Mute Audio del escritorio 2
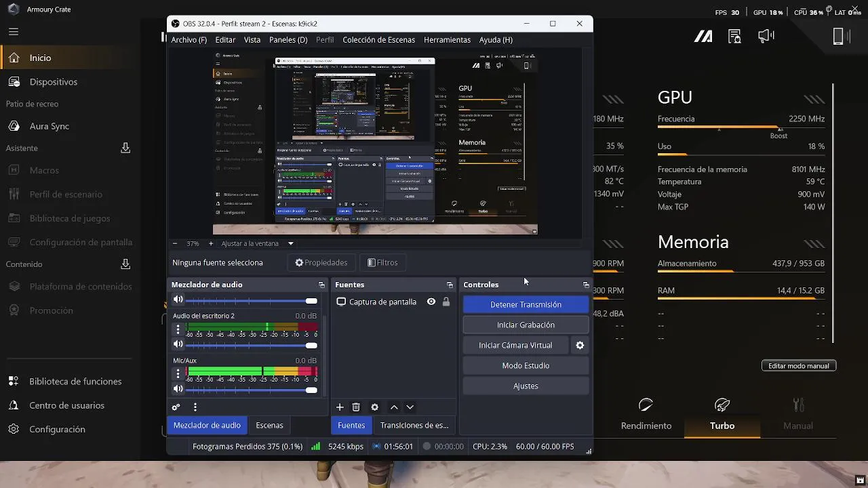 click(x=178, y=344)
